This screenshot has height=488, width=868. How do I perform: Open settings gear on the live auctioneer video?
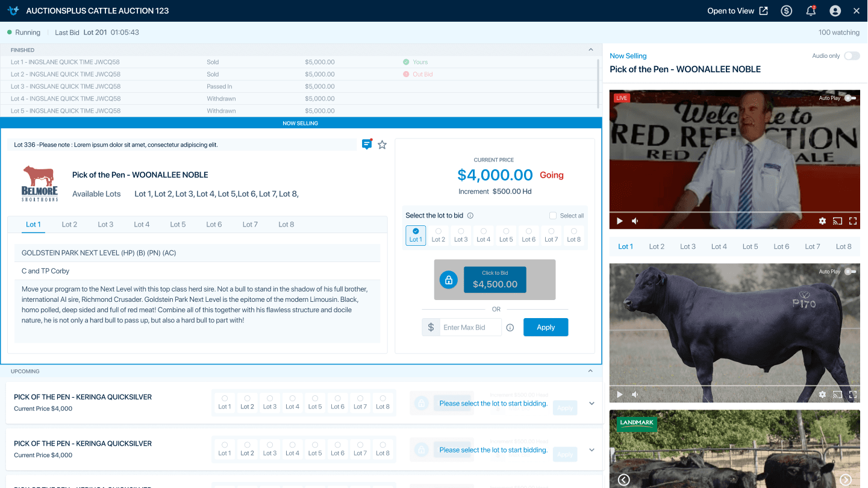click(x=822, y=221)
